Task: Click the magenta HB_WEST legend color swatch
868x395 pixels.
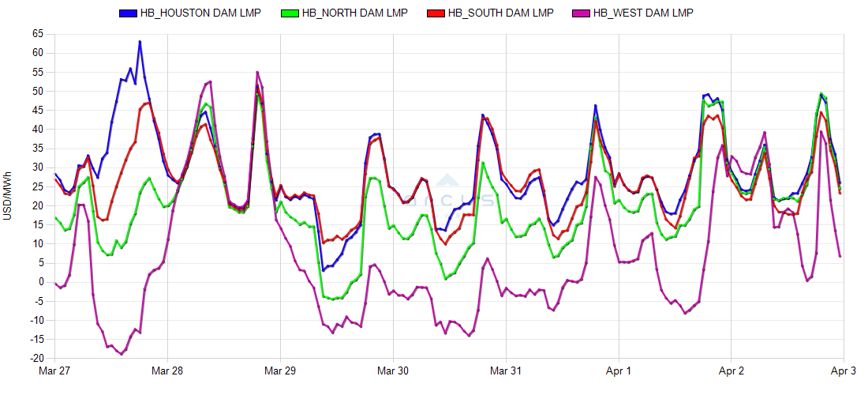Action: coord(582,13)
